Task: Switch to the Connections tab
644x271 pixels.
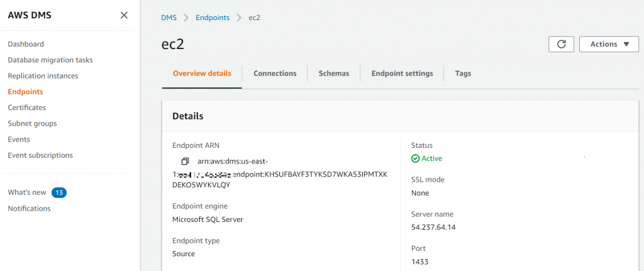Action: [275, 74]
